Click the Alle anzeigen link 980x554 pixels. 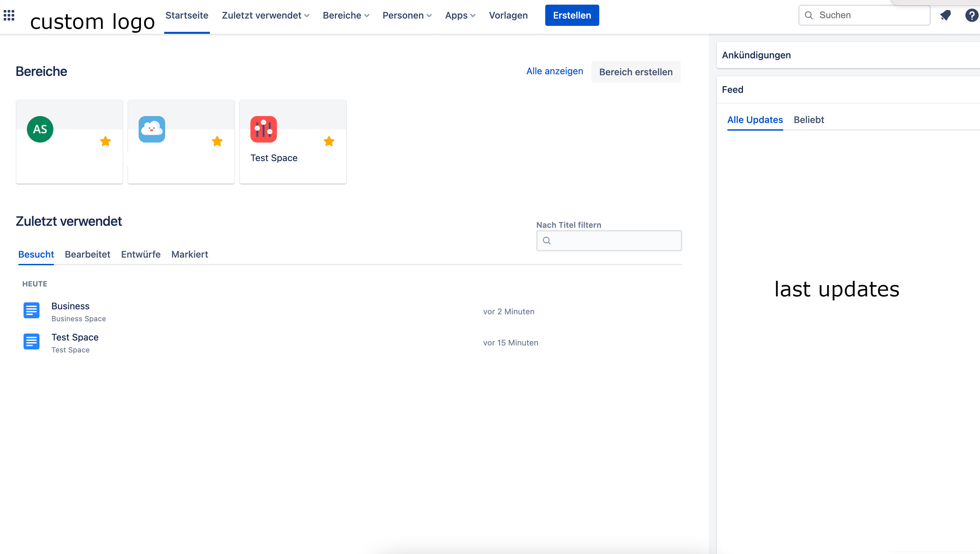tap(555, 71)
